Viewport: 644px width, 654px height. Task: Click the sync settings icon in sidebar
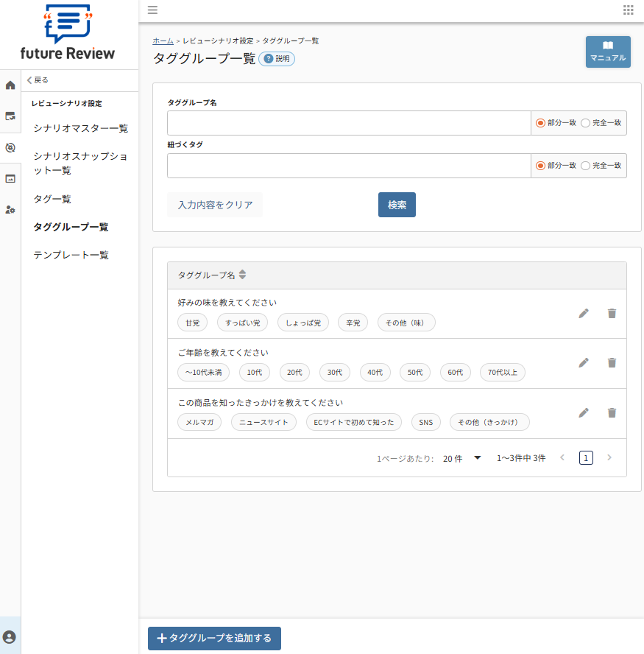(x=10, y=147)
